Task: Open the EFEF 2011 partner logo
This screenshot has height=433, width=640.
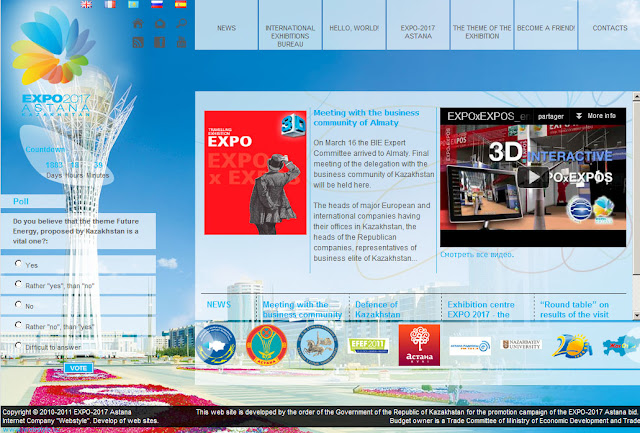Action: (368, 346)
